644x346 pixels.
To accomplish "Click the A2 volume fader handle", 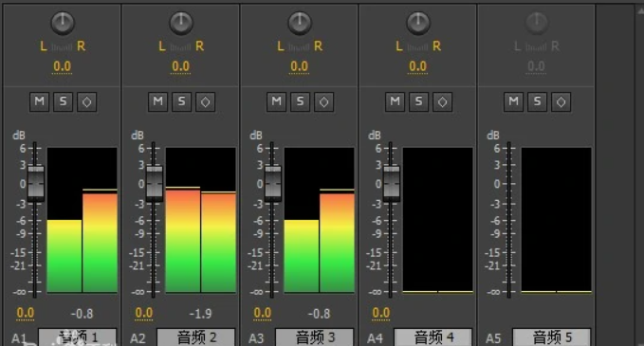I will click(x=155, y=183).
